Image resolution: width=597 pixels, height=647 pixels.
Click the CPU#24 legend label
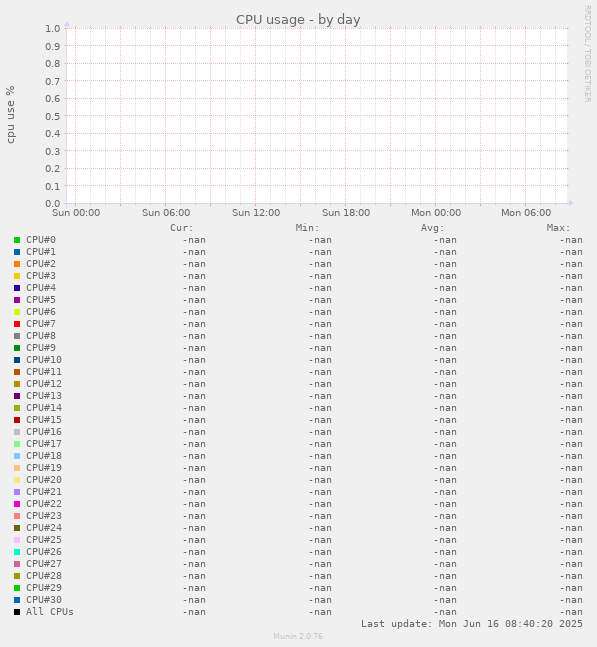(44, 528)
